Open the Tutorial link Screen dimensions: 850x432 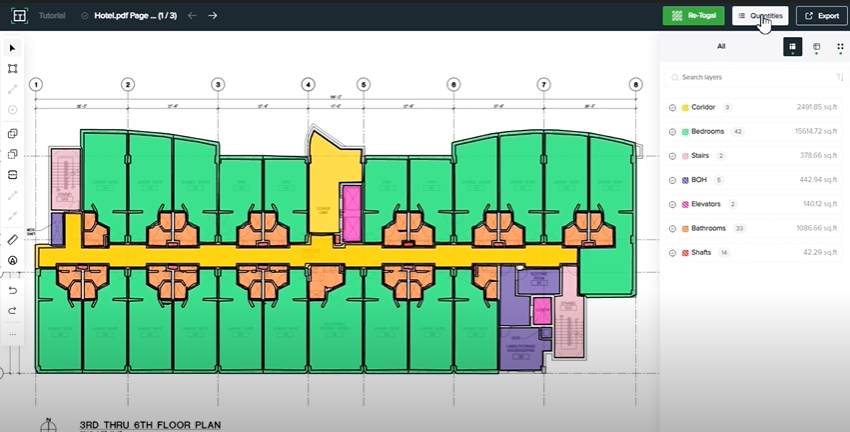coord(52,16)
